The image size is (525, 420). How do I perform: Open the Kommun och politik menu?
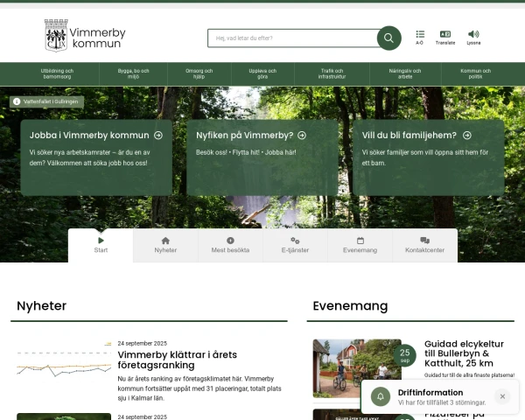(x=475, y=73)
